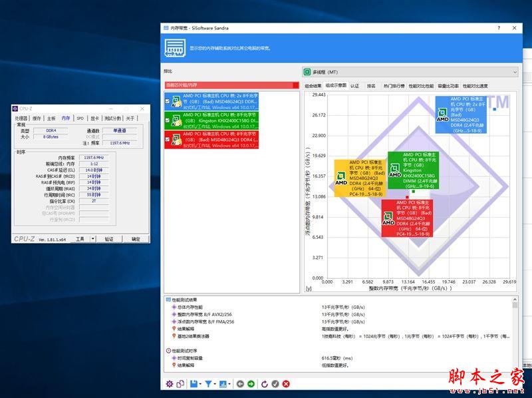Open the save icon dropdown arrow
Image resolution: width=532 pixels, height=398 pixels.
point(200,384)
